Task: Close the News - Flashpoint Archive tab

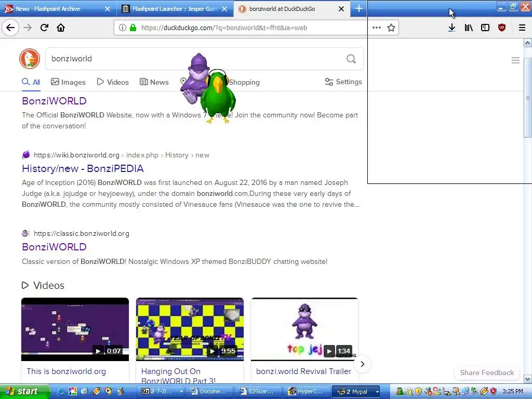Action: point(108,9)
